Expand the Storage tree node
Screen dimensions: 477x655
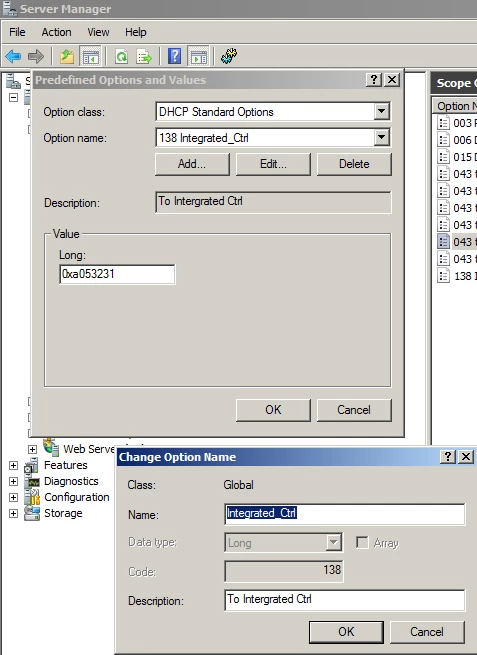click(x=13, y=513)
